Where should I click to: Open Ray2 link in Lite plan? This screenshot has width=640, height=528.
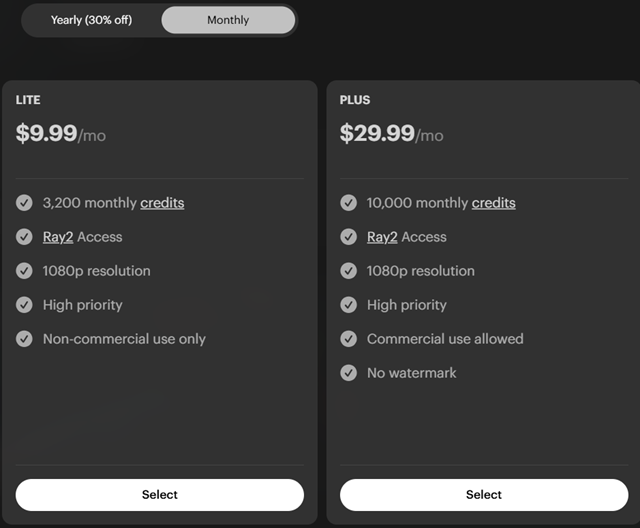pos(59,237)
